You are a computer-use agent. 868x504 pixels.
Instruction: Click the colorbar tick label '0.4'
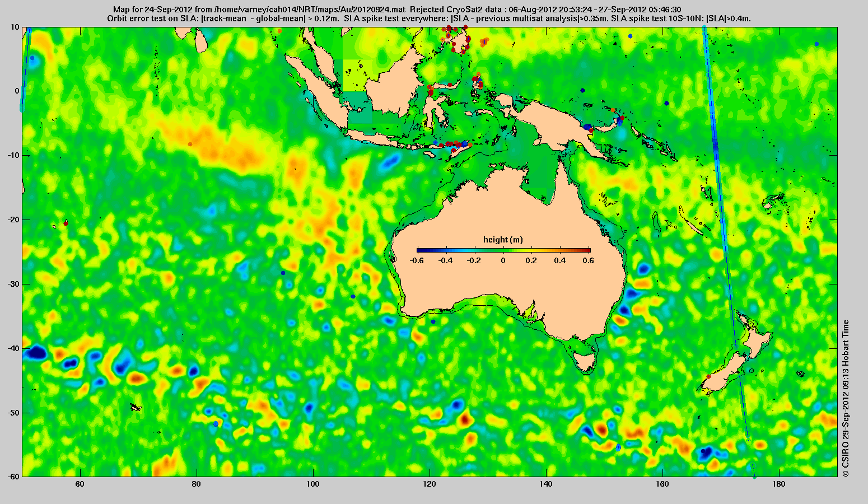pyautogui.click(x=561, y=260)
